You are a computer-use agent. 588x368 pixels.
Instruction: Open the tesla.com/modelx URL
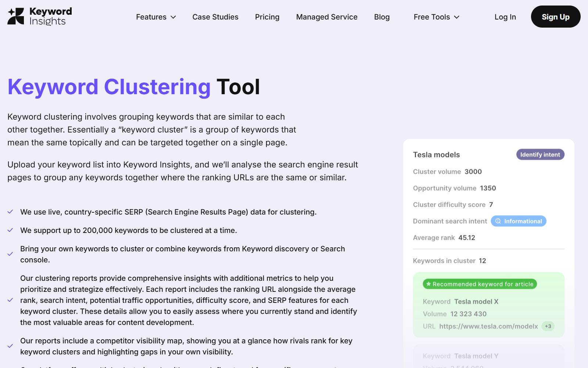(x=488, y=326)
